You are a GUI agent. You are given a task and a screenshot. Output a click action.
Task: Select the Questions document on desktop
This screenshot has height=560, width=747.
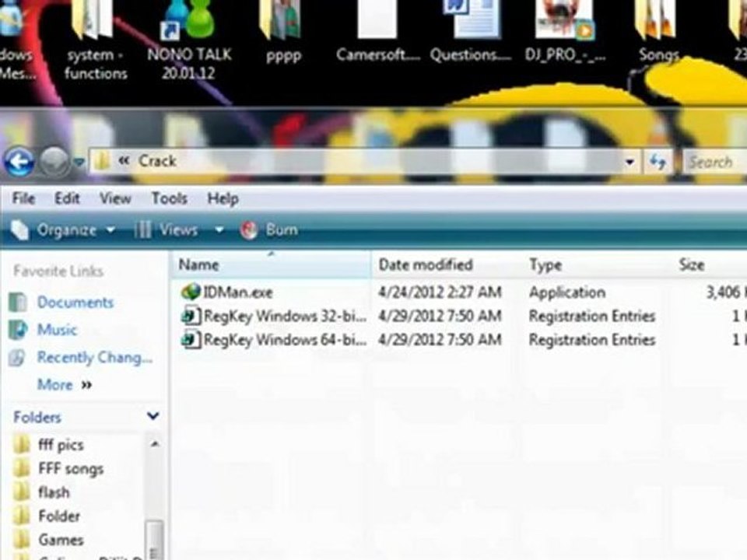[471, 33]
